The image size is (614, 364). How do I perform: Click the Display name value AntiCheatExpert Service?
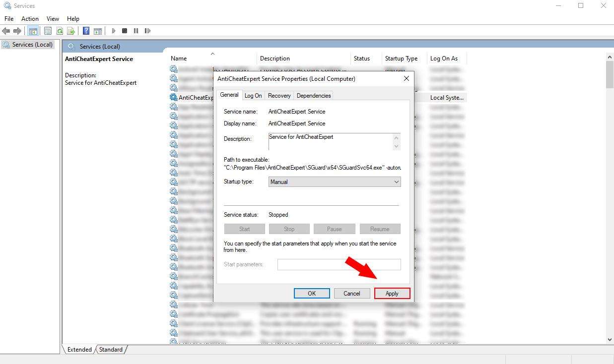point(297,123)
